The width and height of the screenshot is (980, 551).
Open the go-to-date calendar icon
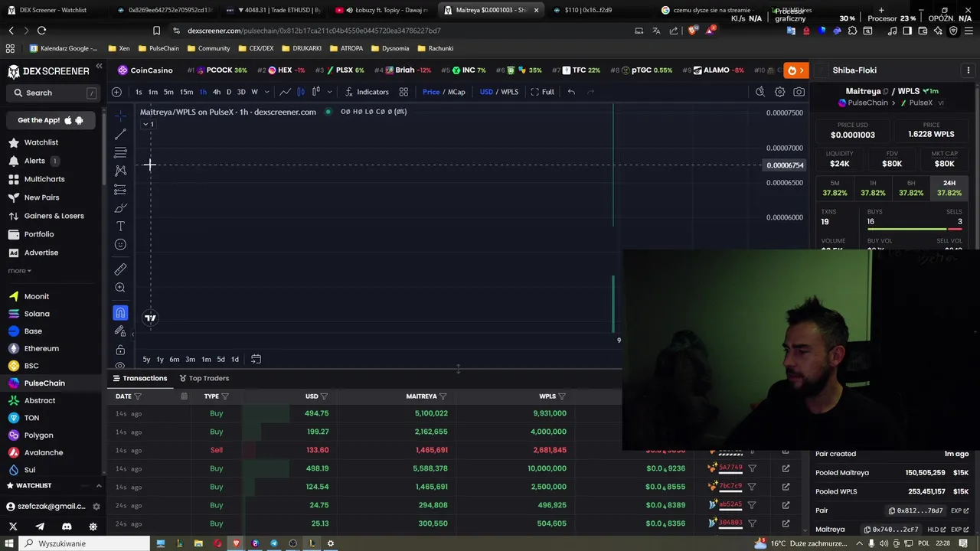(256, 359)
